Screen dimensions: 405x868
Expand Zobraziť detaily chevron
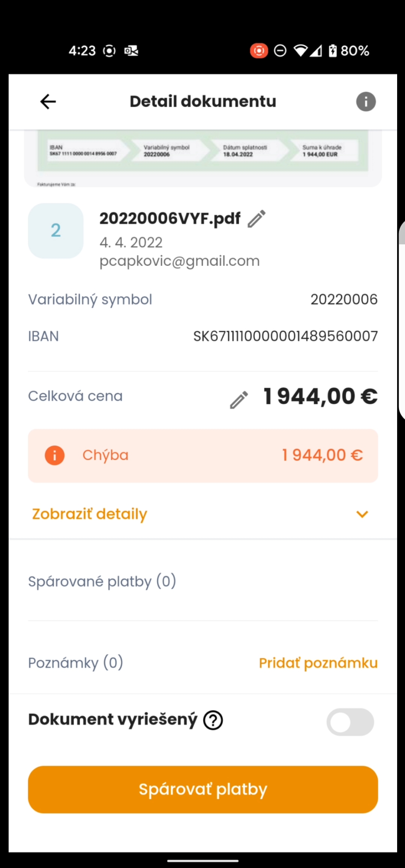tap(362, 514)
